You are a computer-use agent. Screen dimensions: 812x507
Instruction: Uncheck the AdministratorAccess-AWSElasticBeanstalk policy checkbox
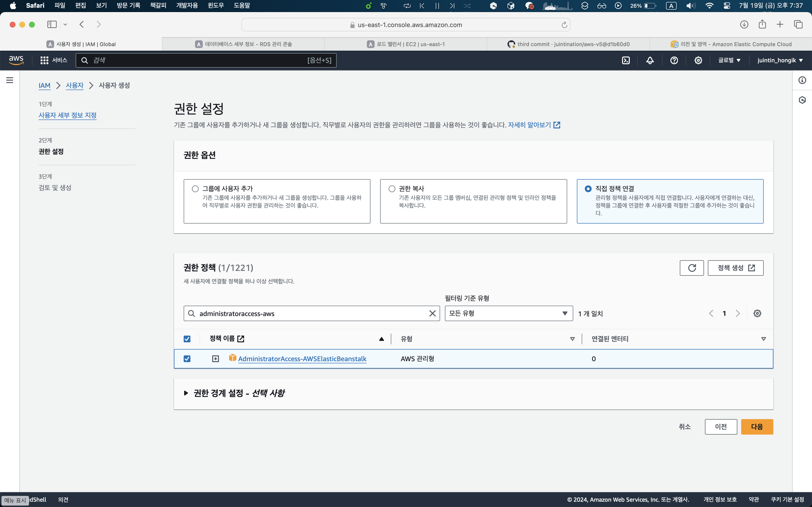pyautogui.click(x=187, y=359)
